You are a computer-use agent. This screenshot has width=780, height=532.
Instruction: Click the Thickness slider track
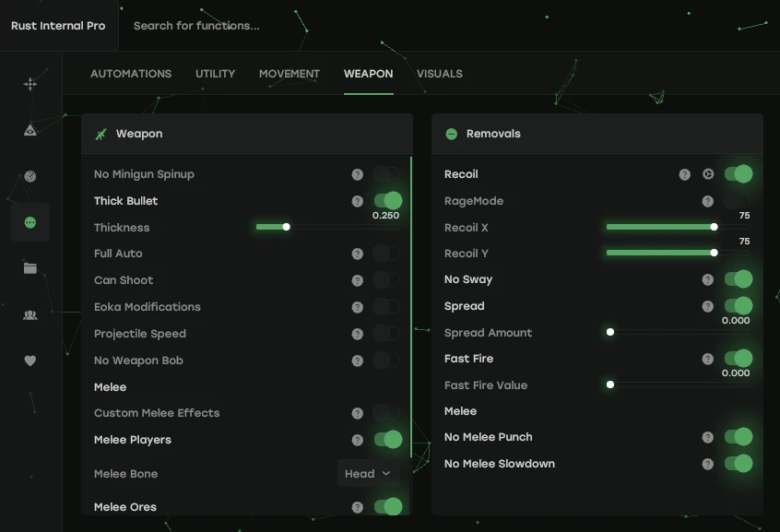[328, 227]
